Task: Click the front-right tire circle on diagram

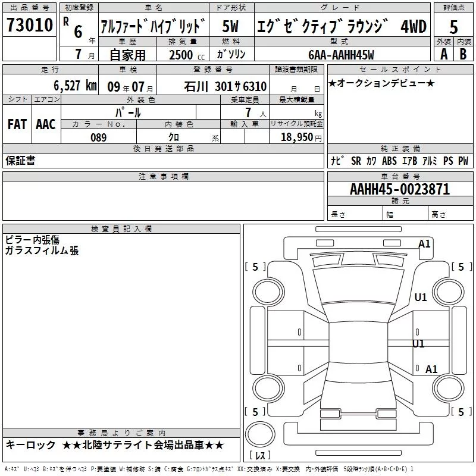Action: pyautogui.click(x=449, y=293)
